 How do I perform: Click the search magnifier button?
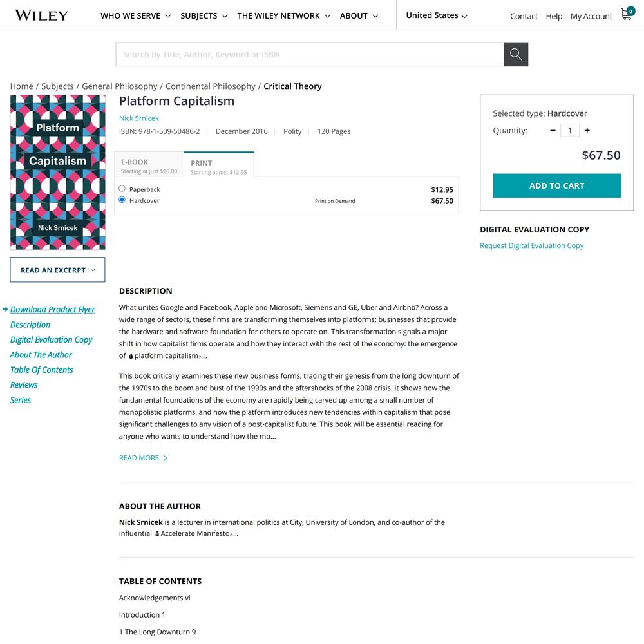[516, 54]
